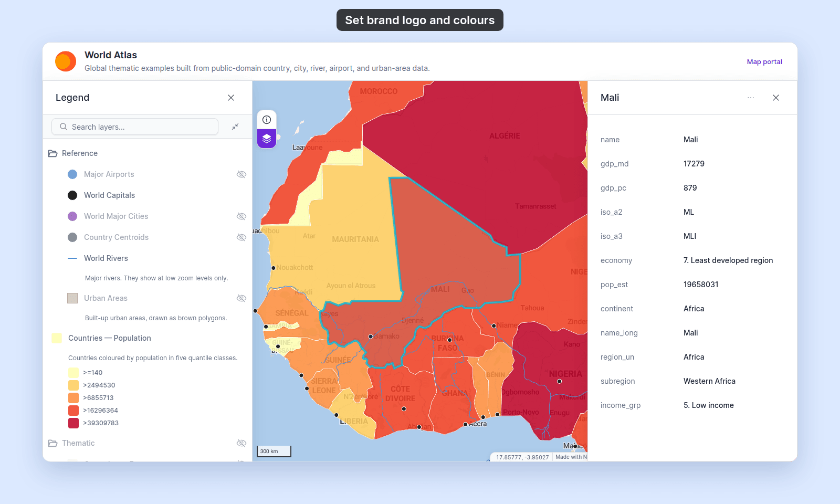Click the >=140 legend swatch
The width and height of the screenshot is (840, 504).
pos(73,373)
